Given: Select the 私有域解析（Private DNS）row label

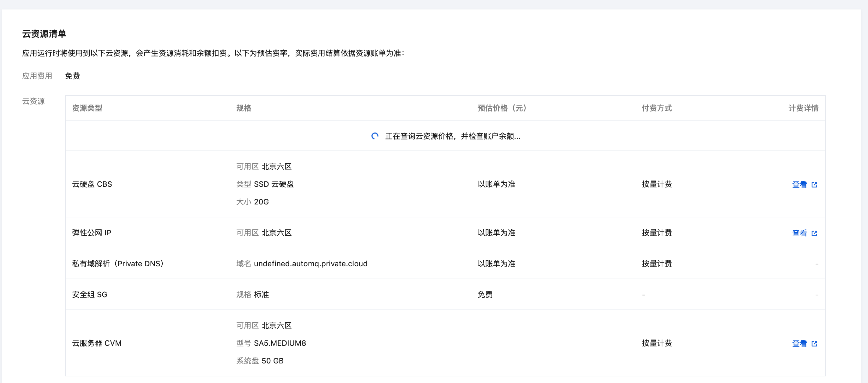Looking at the screenshot, I should 118,263.
